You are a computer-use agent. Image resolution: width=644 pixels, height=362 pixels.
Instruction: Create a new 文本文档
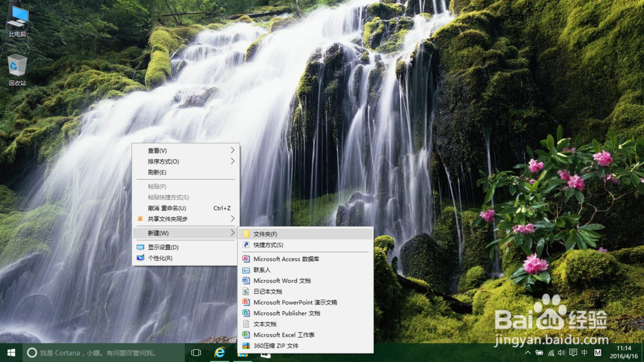(x=305, y=324)
